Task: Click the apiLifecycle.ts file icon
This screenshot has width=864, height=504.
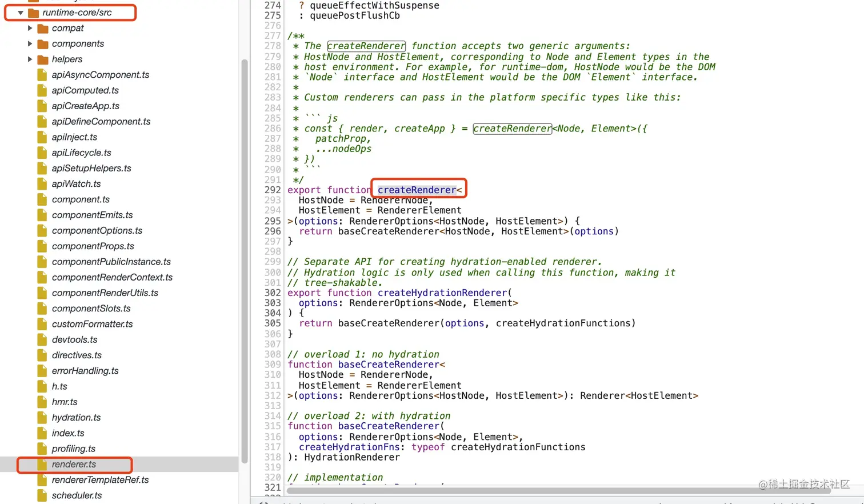Action: pos(42,153)
